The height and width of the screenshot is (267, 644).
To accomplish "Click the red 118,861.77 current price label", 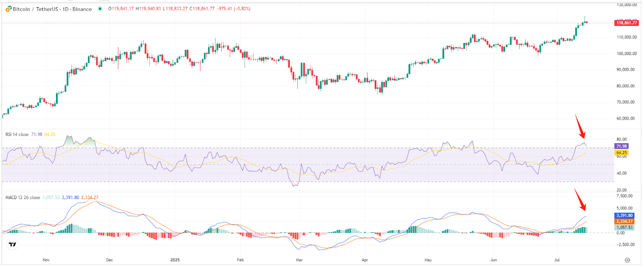I will [627, 23].
